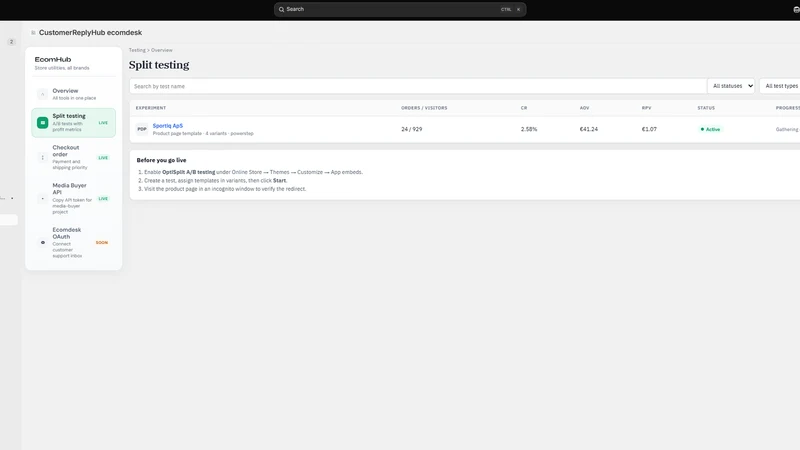Viewport: 800px width, 450px height.
Task: Focus the Search by test name field
Action: tap(418, 86)
